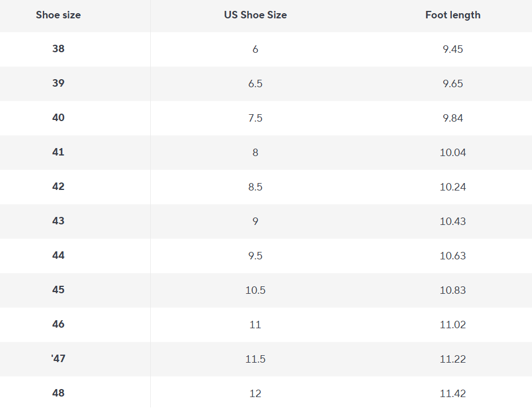
Task: Click US size 6 in the table
Action: click(x=255, y=49)
